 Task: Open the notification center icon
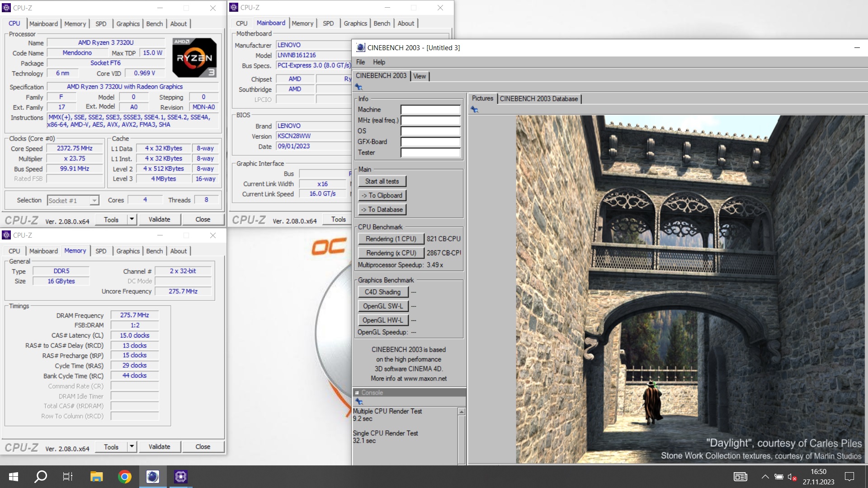point(849,476)
